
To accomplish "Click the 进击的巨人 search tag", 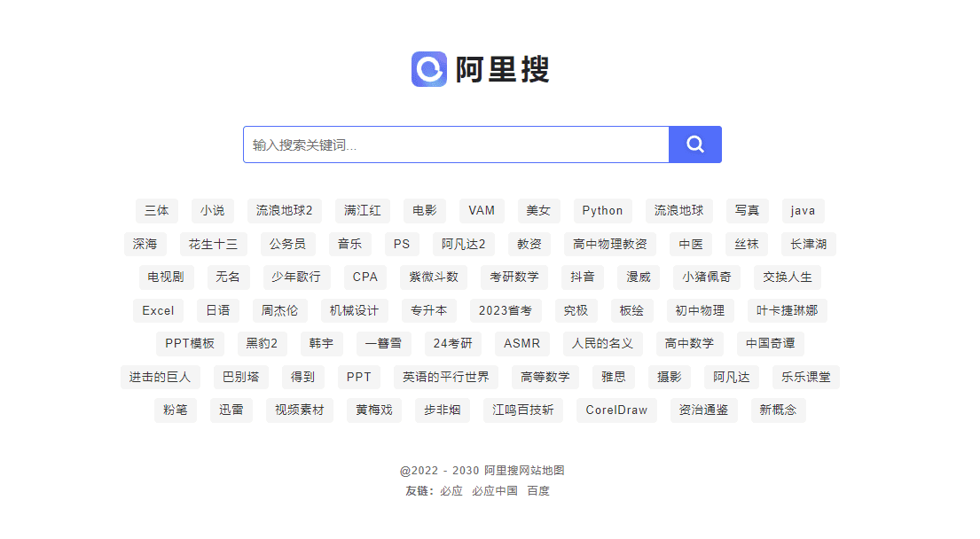I will [x=161, y=377].
